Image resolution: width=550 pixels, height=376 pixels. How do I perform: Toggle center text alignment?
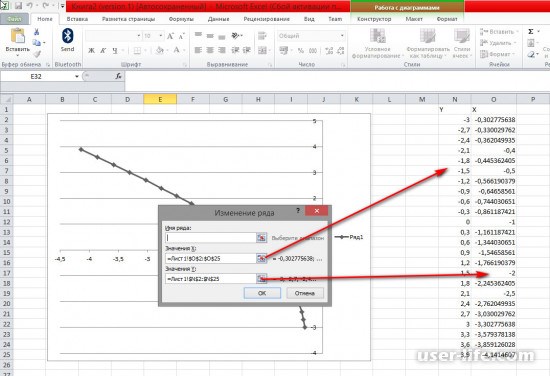point(210,51)
